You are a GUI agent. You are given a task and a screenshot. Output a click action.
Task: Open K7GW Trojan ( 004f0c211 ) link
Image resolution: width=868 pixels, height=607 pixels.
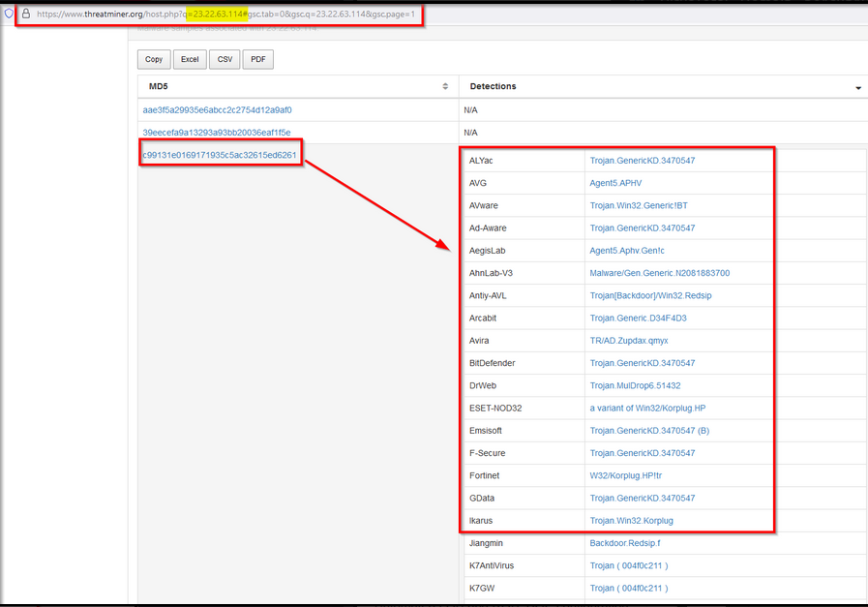click(629, 589)
